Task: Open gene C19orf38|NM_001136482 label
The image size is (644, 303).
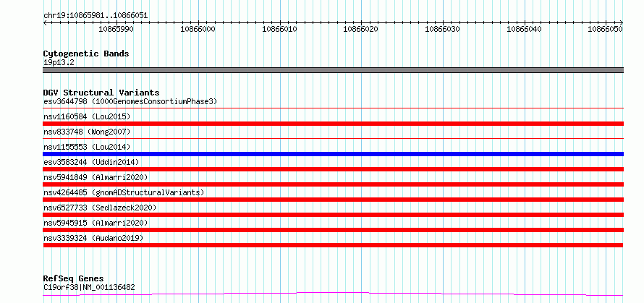Action: click(x=89, y=287)
